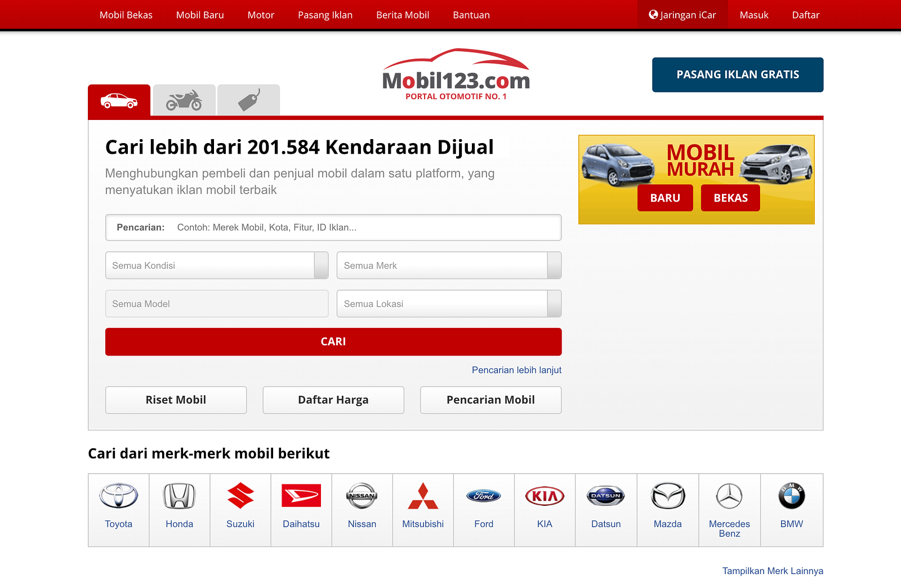The image size is (901, 588).
Task: Open the Mitsubishi brand logo
Action: (423, 496)
